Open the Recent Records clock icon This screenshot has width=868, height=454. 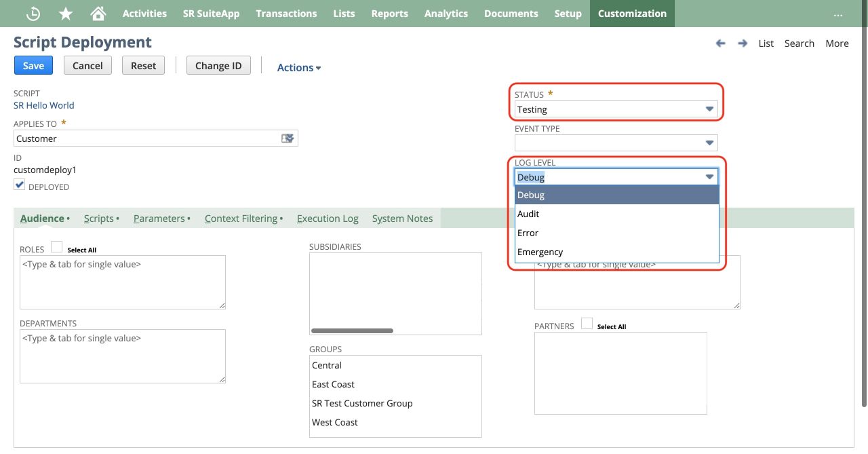click(x=33, y=14)
